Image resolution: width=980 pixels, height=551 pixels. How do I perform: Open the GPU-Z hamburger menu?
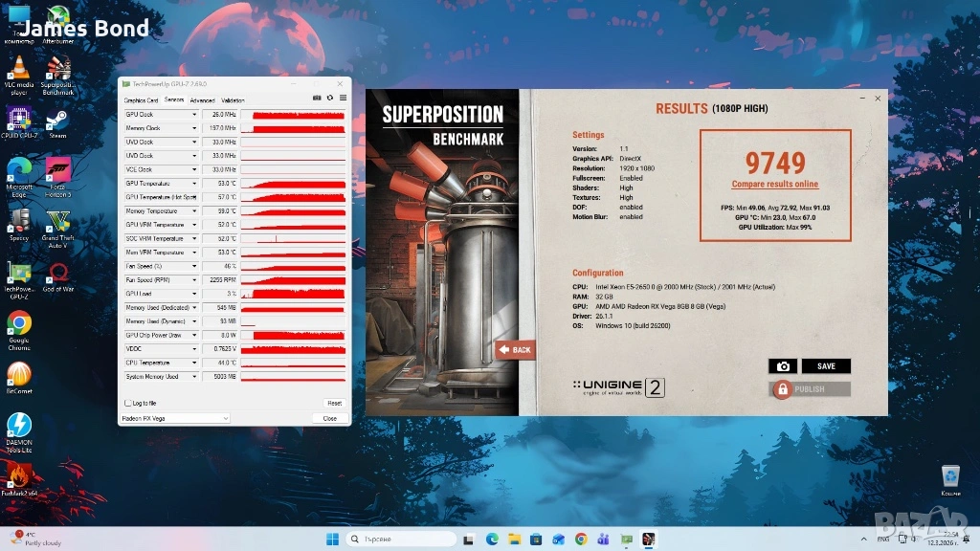343,98
